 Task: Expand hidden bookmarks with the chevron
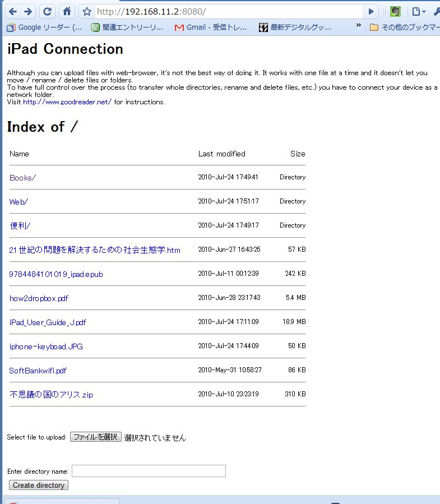click(358, 25)
